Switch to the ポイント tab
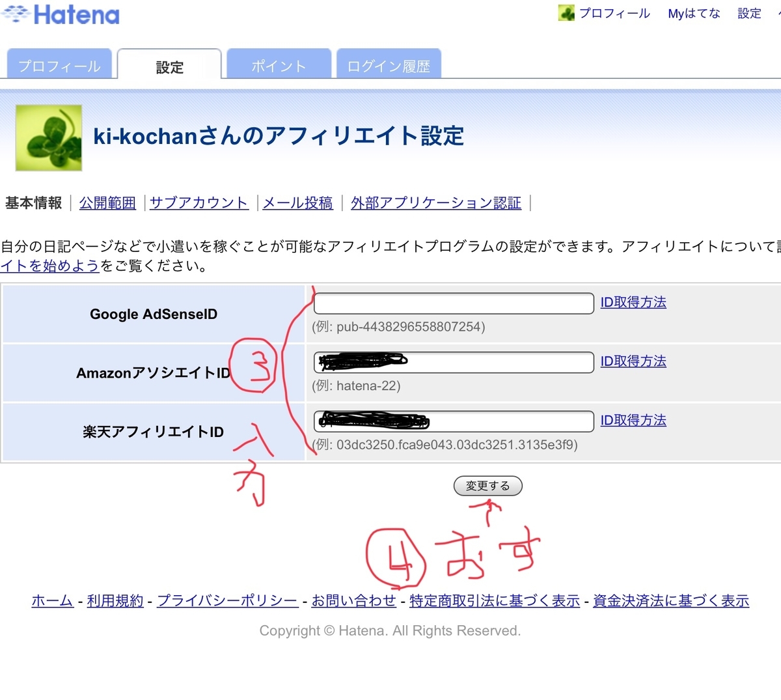The image size is (781, 700). [279, 64]
